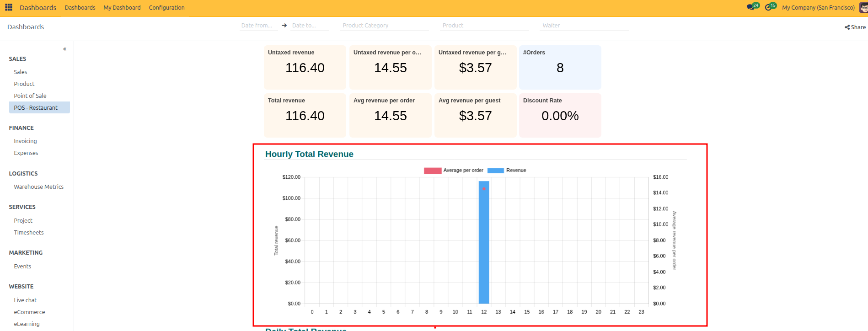Open the Configuration menu

click(166, 7)
